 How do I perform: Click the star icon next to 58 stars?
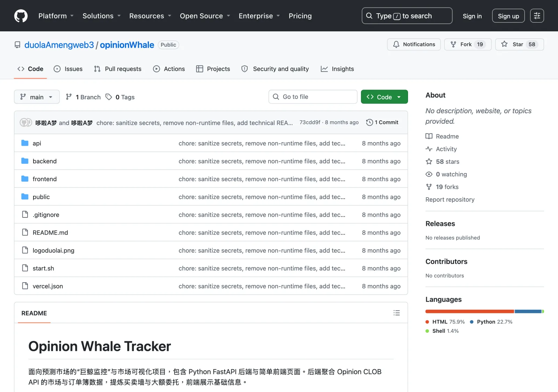pyautogui.click(x=429, y=161)
